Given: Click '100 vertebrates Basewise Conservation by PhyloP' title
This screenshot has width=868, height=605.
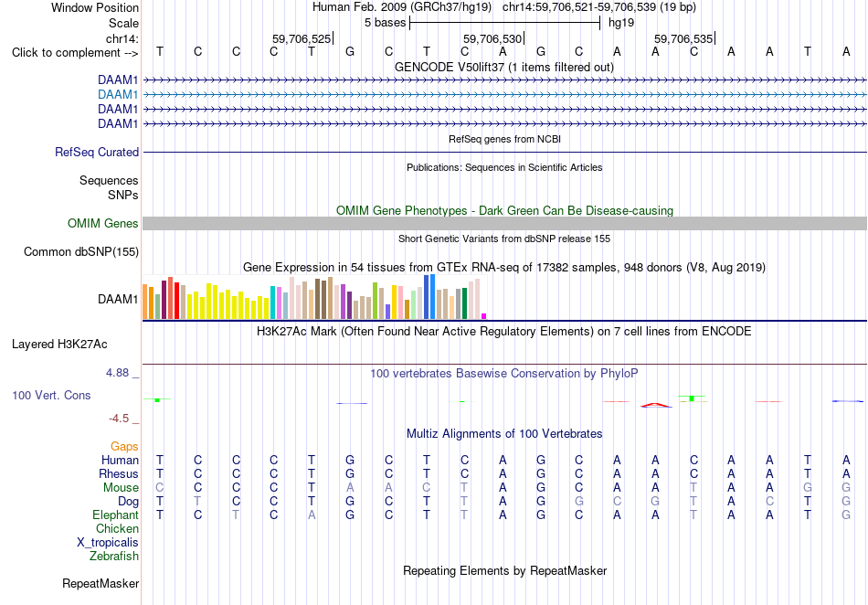Looking at the screenshot, I should (504, 374).
